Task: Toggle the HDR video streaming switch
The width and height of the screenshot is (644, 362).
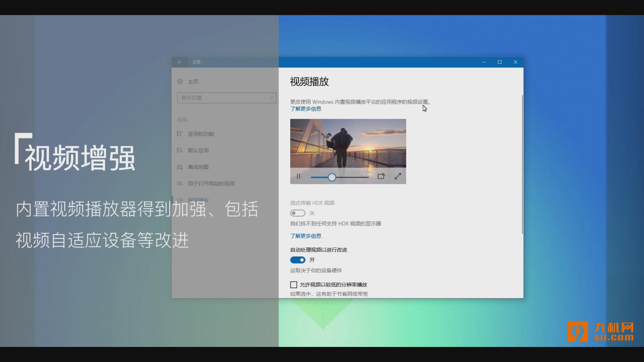Action: 298,213
